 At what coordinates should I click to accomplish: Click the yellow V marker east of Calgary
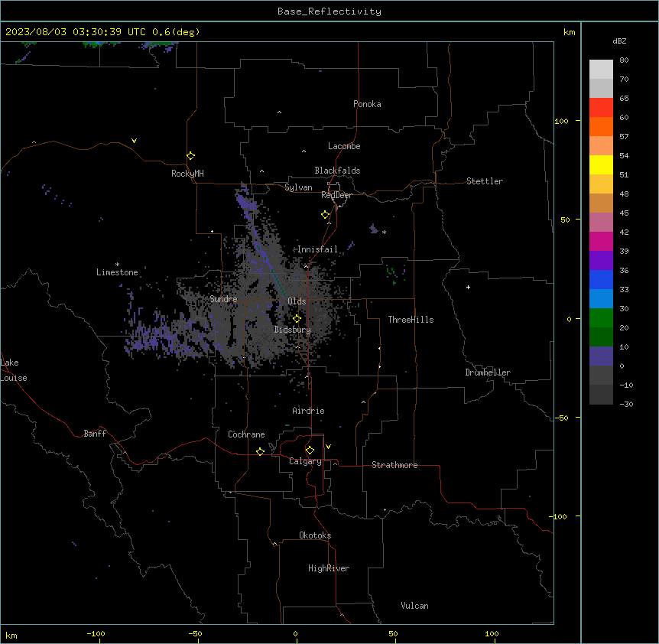[328, 447]
